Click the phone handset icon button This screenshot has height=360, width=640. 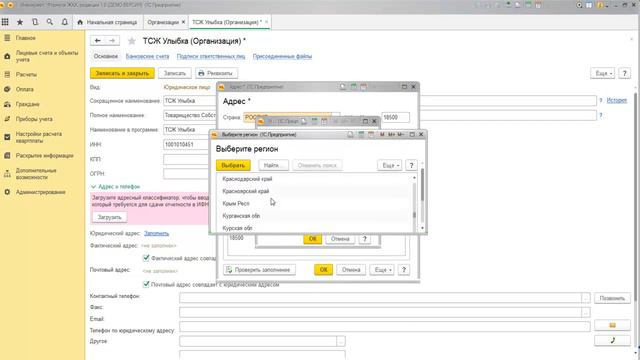pos(612,340)
